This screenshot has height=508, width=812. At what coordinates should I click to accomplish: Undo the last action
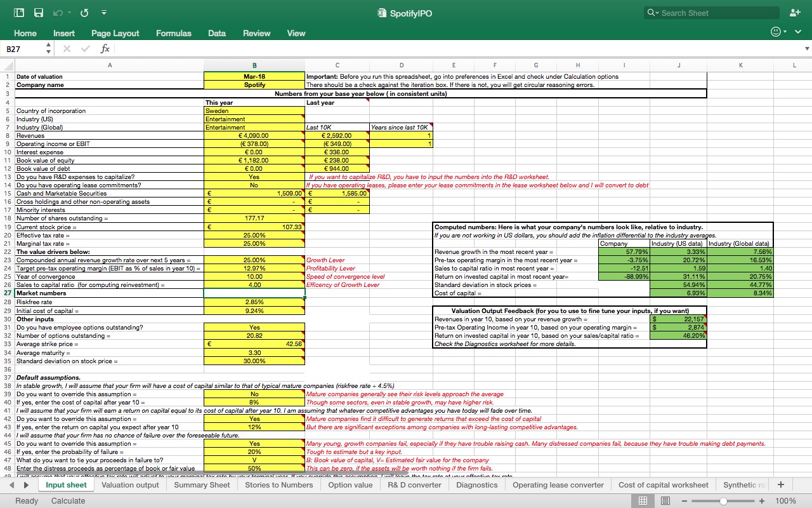[58, 13]
